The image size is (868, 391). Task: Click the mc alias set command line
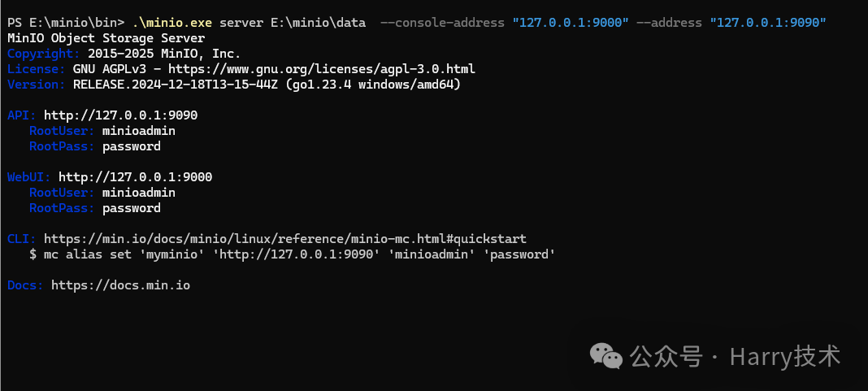[292, 254]
